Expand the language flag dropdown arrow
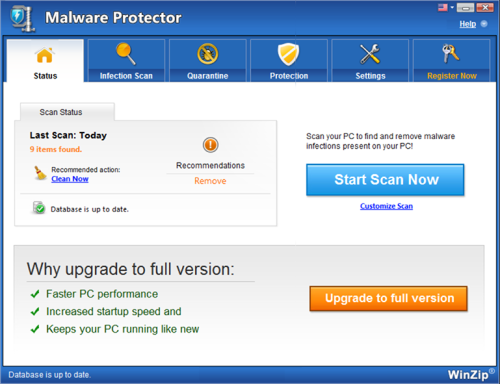The height and width of the screenshot is (384, 500). [452, 7]
